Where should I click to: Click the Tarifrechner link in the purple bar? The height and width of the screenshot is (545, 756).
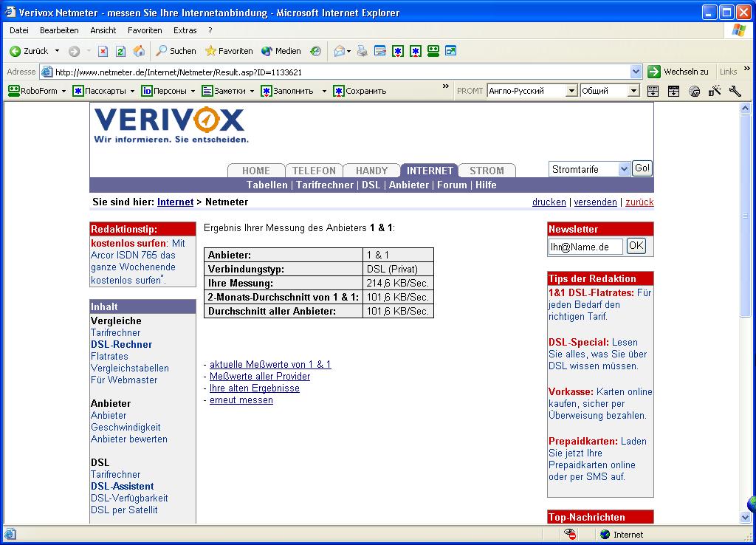[x=325, y=185]
